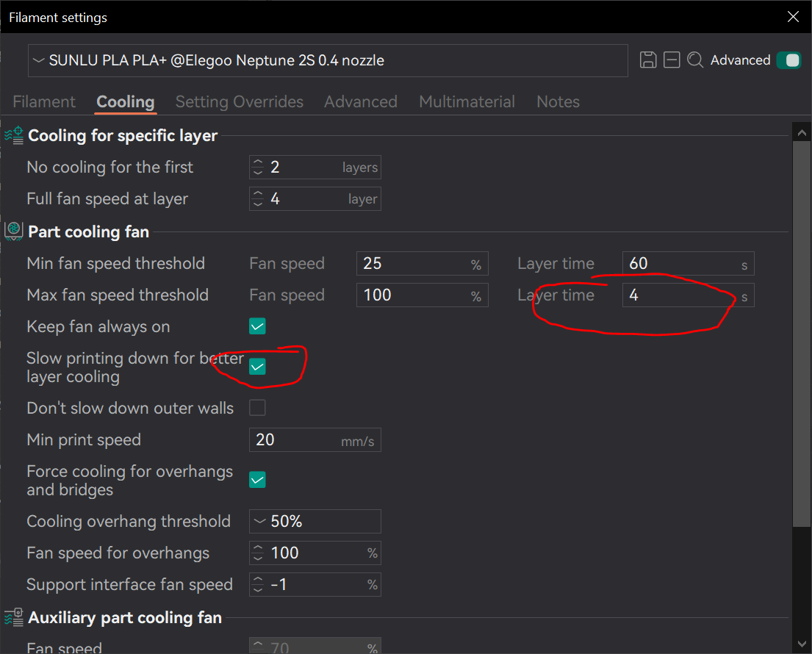Click the Max fan speed 100% field

422,295
